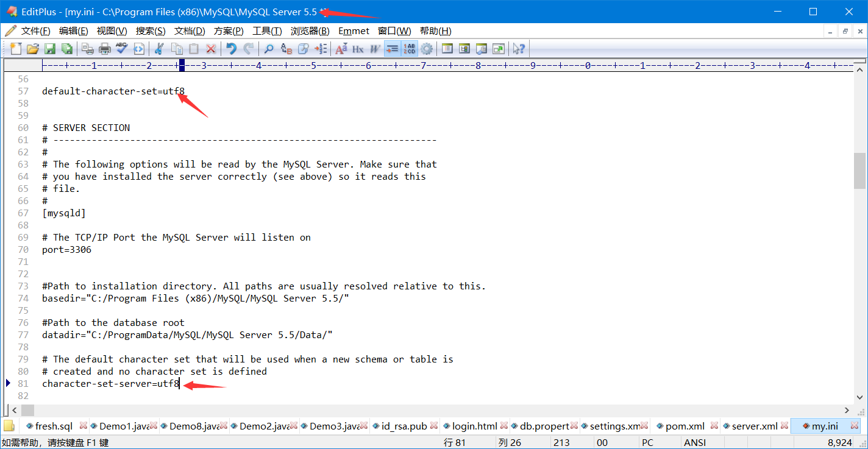Switch to the fresh.sql tab
Screen dimensions: 868x449
[x=54, y=426]
